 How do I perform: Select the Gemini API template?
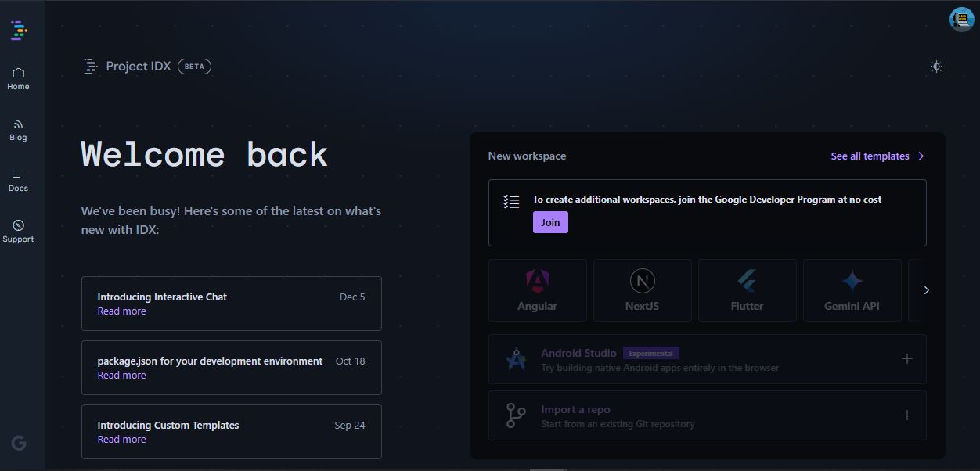coord(852,290)
